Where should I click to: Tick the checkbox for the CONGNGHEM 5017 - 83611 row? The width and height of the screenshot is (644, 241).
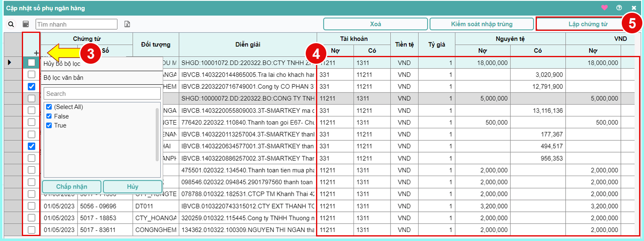31,229
